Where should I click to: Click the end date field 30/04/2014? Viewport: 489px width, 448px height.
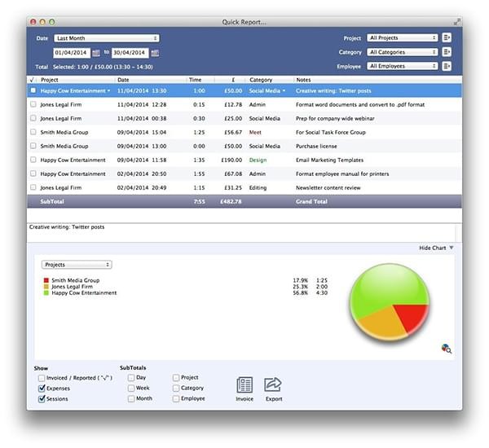[x=130, y=53]
